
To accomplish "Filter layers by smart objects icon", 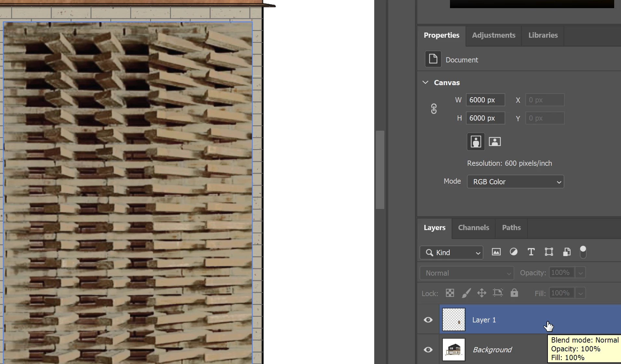I will pyautogui.click(x=567, y=252).
